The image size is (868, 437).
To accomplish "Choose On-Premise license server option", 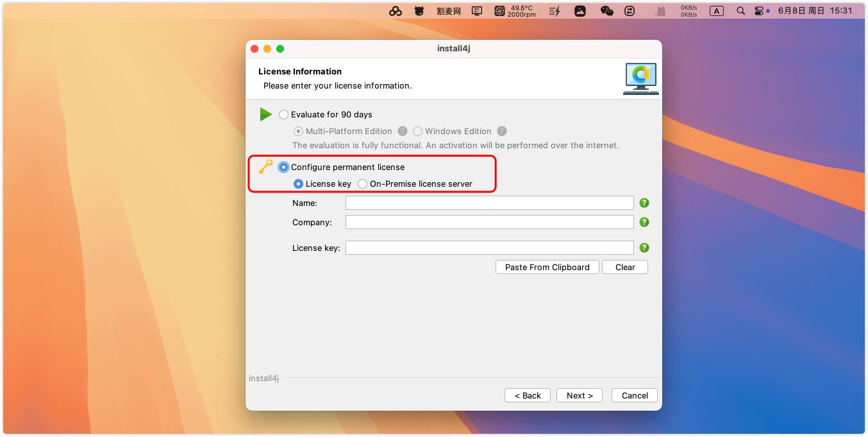I will pos(363,184).
